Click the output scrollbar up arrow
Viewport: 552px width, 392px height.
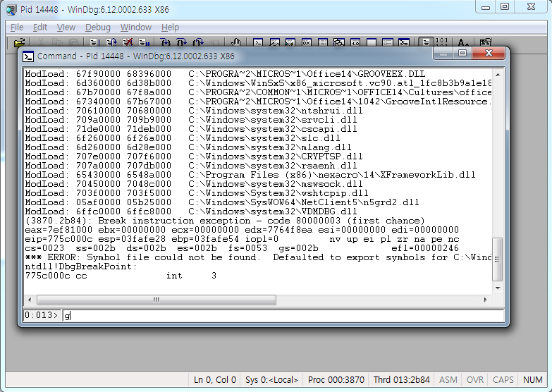pos(498,74)
